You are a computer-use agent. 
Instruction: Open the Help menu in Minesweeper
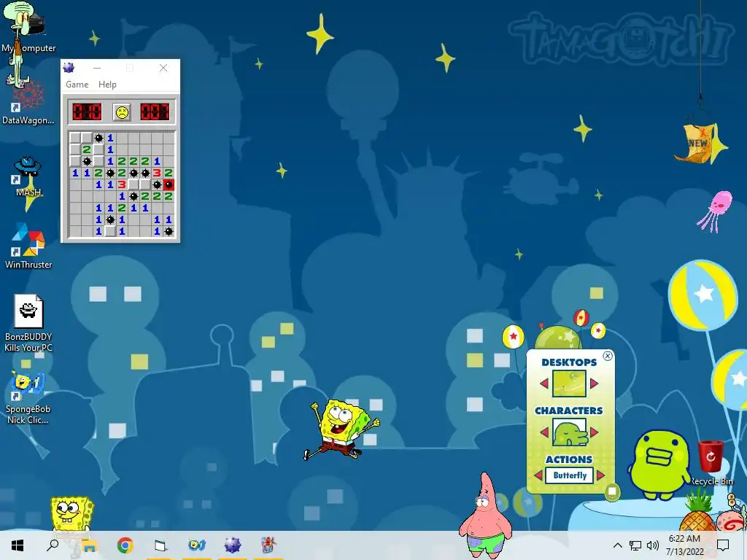tap(107, 85)
